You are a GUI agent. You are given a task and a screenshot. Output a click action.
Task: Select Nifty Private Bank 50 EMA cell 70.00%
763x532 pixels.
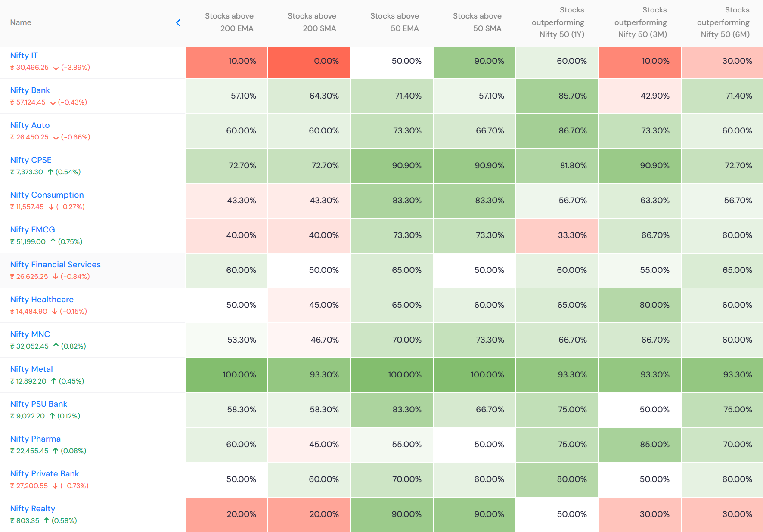tap(392, 480)
